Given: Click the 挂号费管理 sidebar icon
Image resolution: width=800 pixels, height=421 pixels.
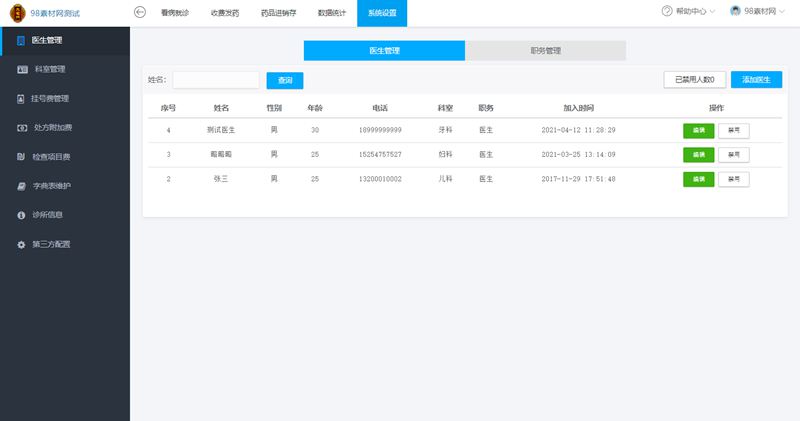Looking at the screenshot, I should (21, 99).
